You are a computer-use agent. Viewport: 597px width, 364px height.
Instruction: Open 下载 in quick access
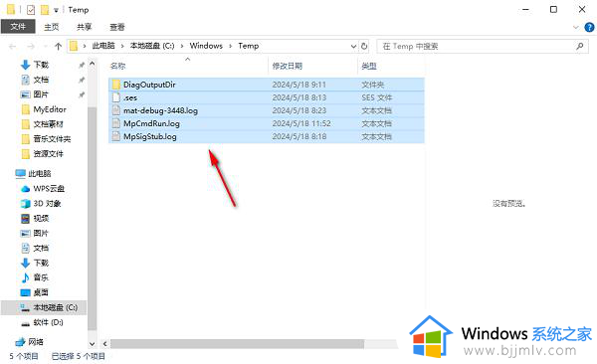[41, 65]
